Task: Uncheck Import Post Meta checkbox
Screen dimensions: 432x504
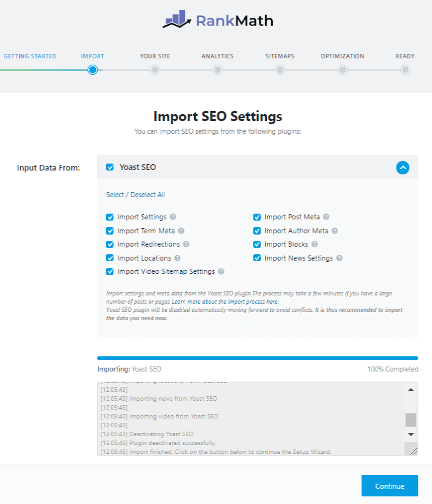Action: pos(257,217)
